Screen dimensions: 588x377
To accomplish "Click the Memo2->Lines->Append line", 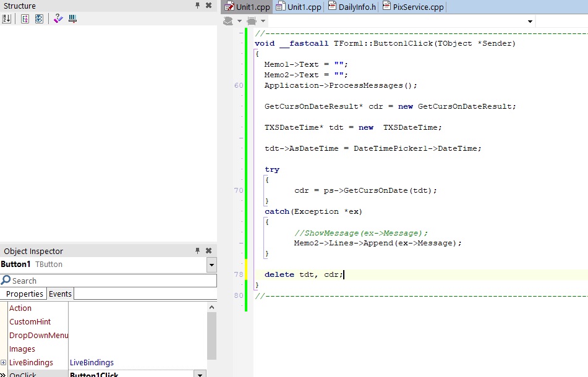I will pos(378,243).
